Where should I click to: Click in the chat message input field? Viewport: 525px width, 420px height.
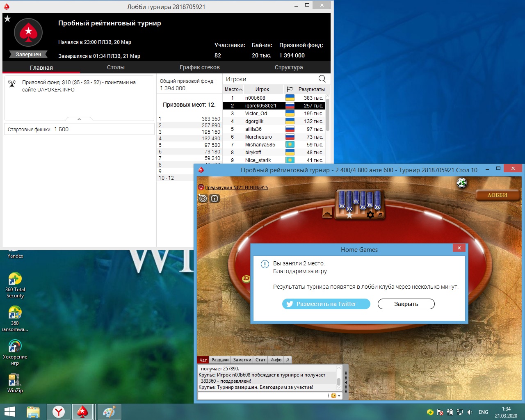(263, 396)
